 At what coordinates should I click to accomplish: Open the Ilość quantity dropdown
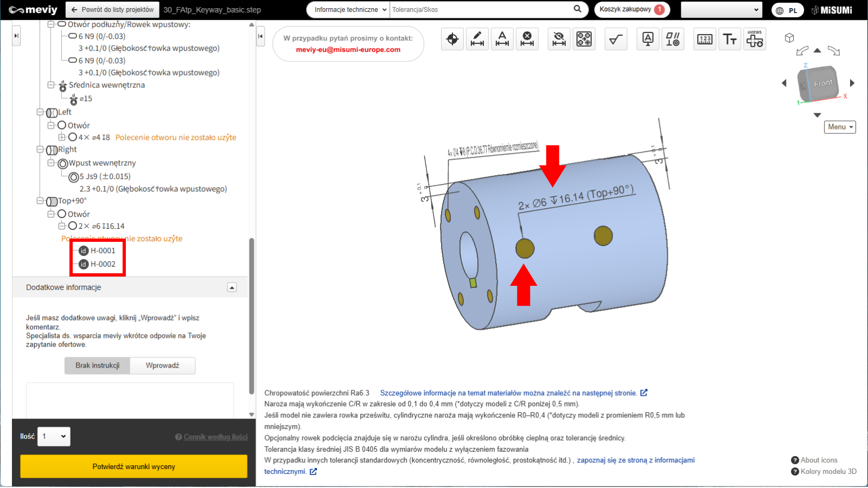click(x=54, y=436)
